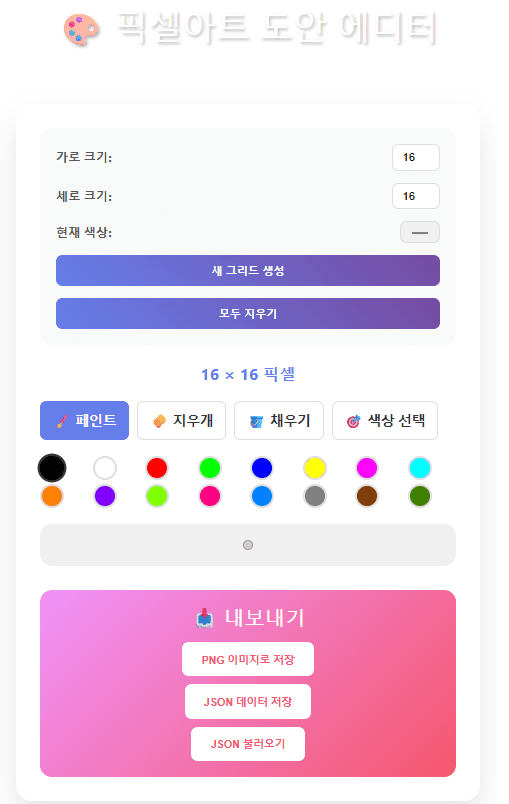Save as PNG with PNG 이미지로 저장
Image resolution: width=509 pixels, height=804 pixels.
(248, 659)
